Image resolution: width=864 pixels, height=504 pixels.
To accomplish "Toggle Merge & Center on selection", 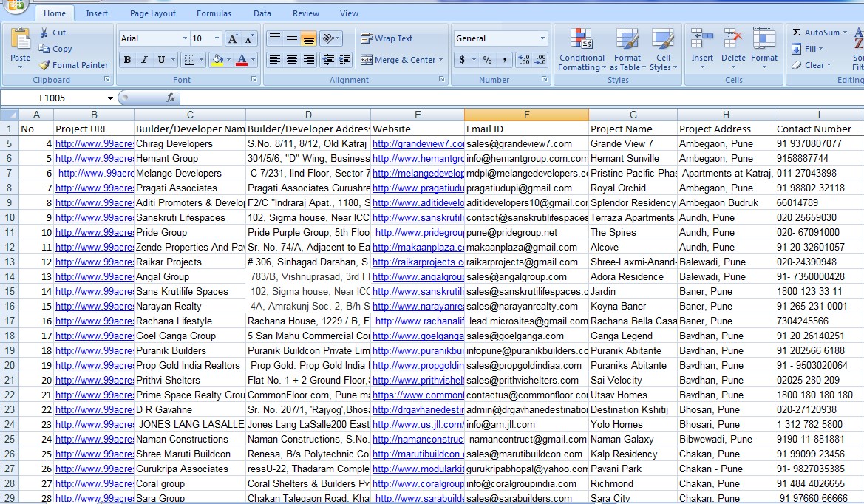I will [398, 59].
